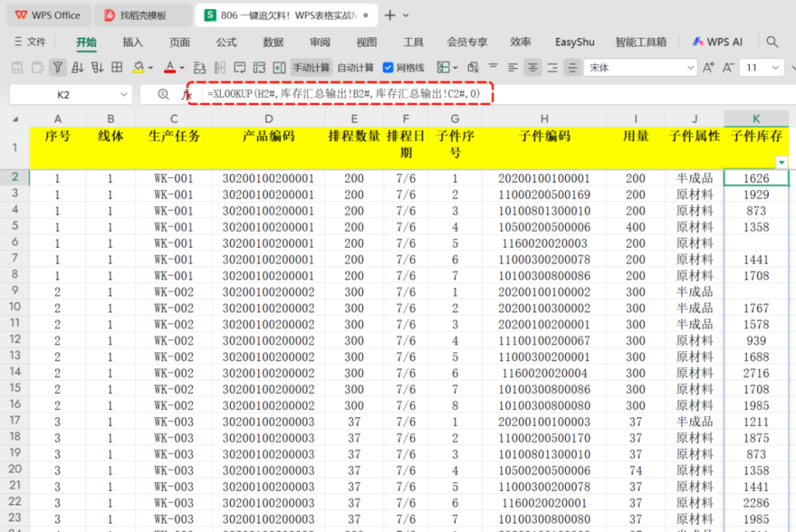Click the freeze panes grid icon
The height and width of the screenshot is (532, 796).
443,68
